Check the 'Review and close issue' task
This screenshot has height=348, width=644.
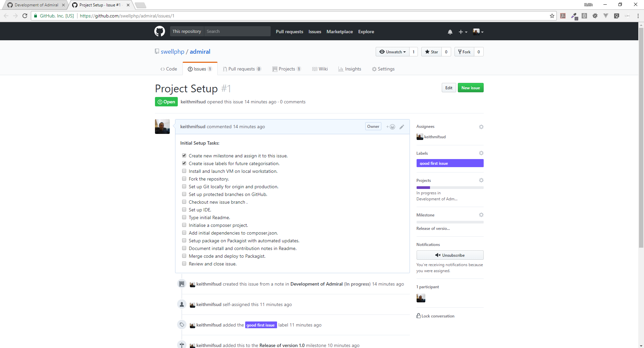click(x=184, y=263)
